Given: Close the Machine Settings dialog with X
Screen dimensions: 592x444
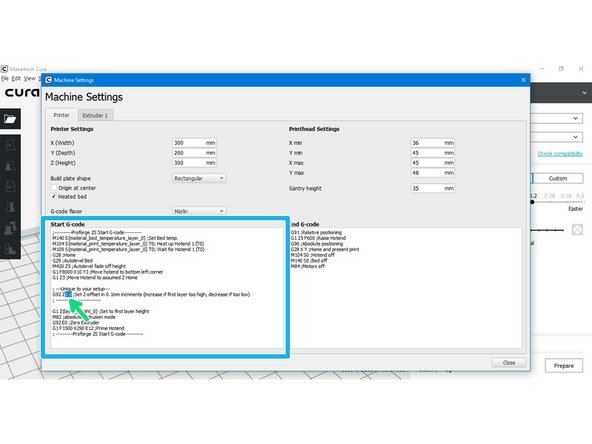Looking at the screenshot, I should coord(523,80).
